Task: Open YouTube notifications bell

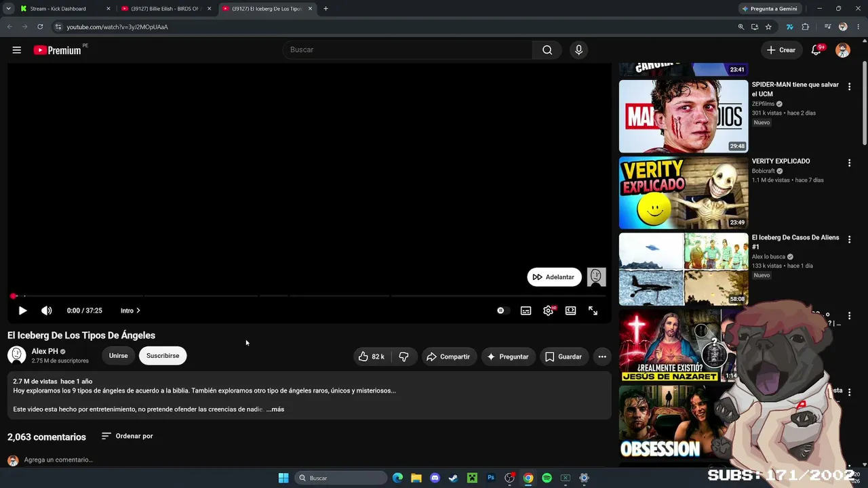Action: tap(816, 49)
